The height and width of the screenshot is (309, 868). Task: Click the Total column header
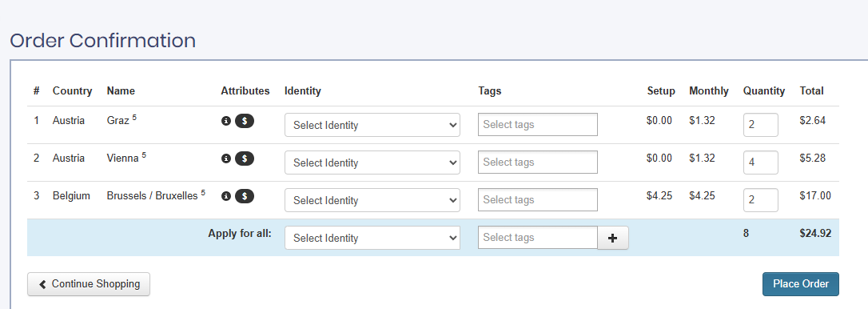click(811, 91)
